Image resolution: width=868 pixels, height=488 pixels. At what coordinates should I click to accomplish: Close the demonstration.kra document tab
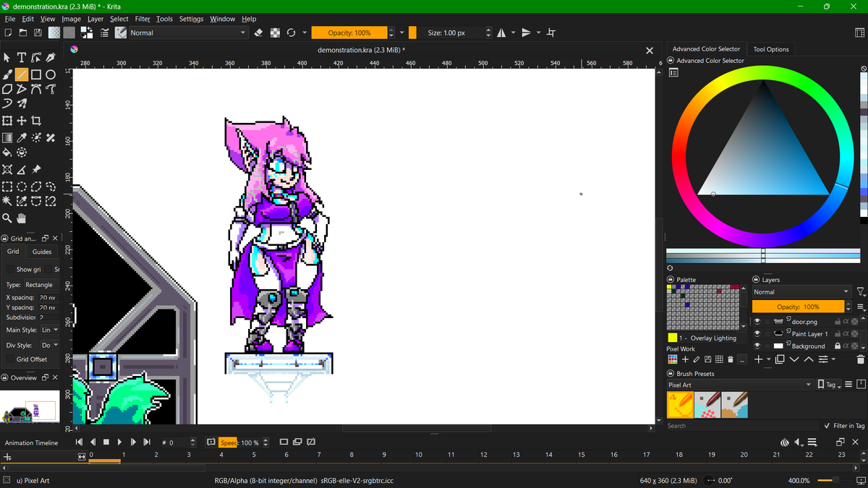tap(649, 50)
